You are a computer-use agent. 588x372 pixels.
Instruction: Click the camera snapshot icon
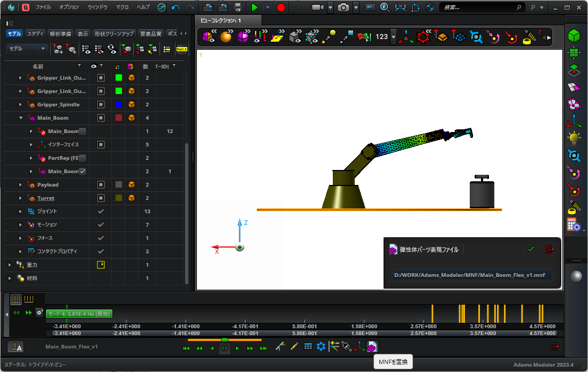[x=343, y=7]
